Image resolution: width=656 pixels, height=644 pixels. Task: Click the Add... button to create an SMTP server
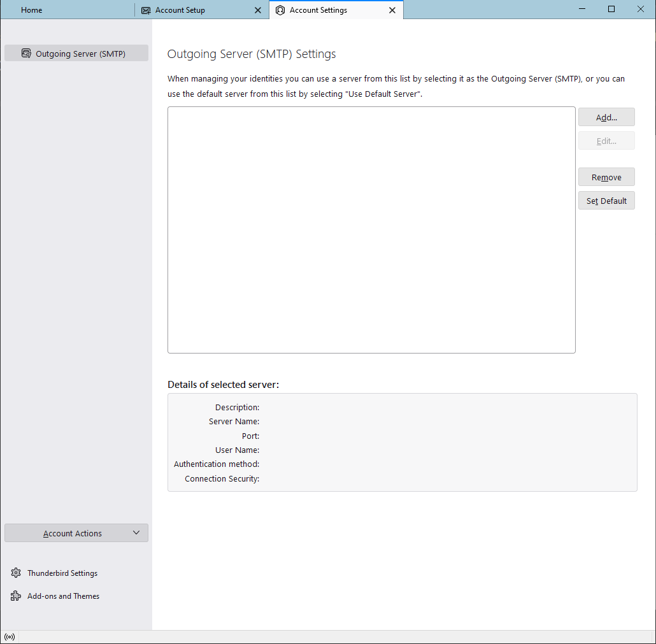click(606, 117)
